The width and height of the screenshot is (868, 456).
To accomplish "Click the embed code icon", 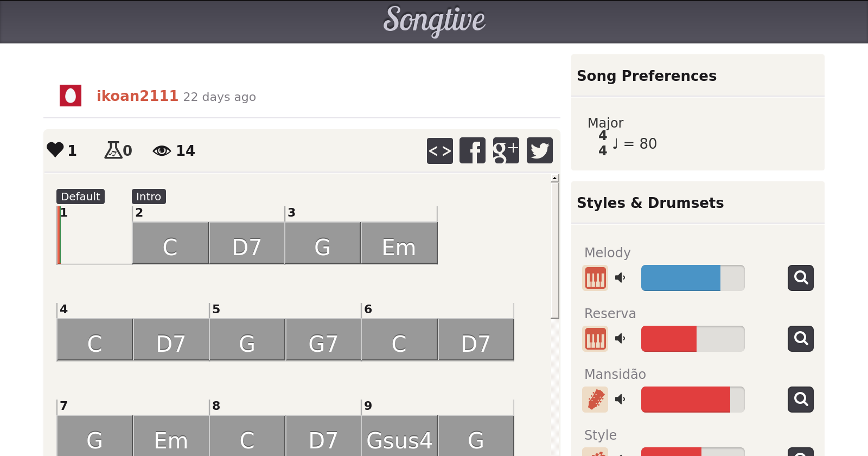I will (x=439, y=150).
